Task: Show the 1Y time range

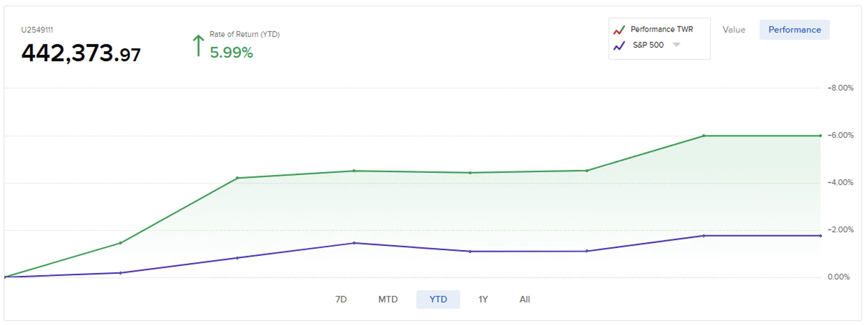Action: [483, 299]
